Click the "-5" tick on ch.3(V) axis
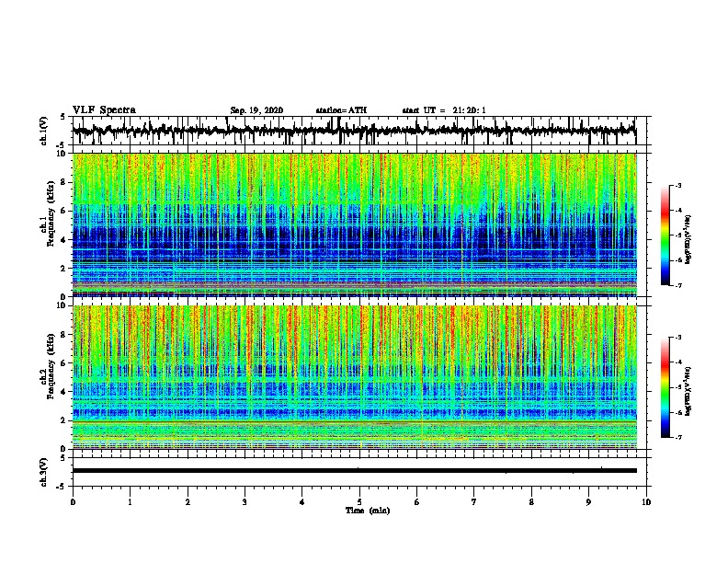The width and height of the screenshot is (728, 563). tap(63, 487)
